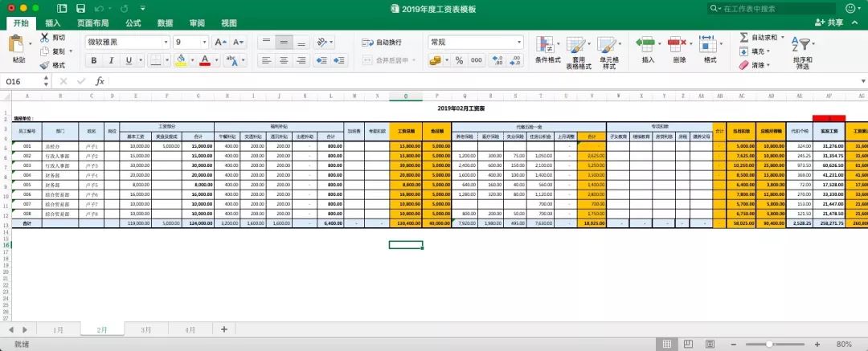Image resolution: width=868 pixels, height=351 pixels.
Task: Click the Sort and Filter icon
Action: (801, 52)
